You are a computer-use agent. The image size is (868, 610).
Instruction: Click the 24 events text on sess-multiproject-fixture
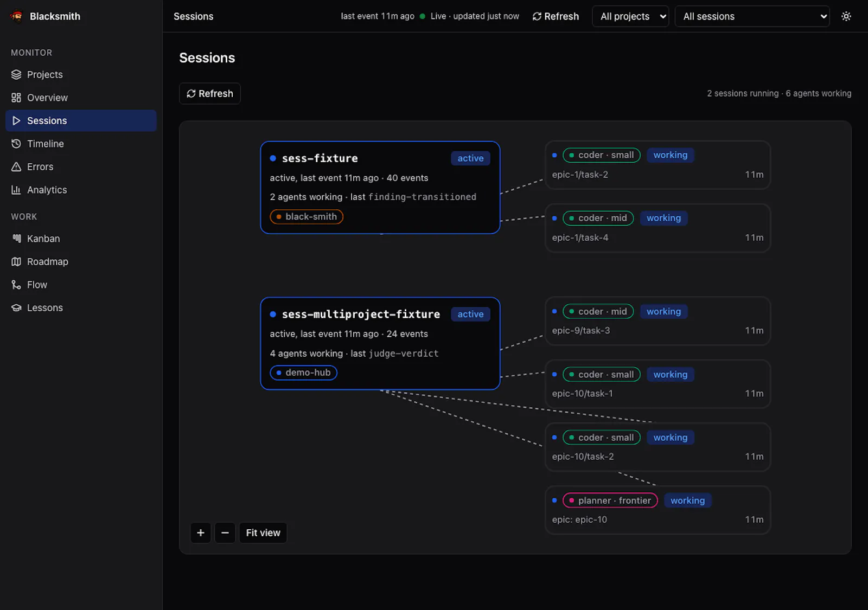tap(407, 334)
